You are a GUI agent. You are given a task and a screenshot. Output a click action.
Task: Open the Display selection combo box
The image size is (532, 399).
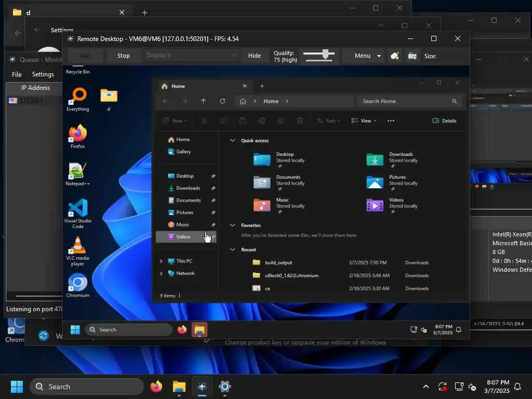pyautogui.click(x=191, y=55)
